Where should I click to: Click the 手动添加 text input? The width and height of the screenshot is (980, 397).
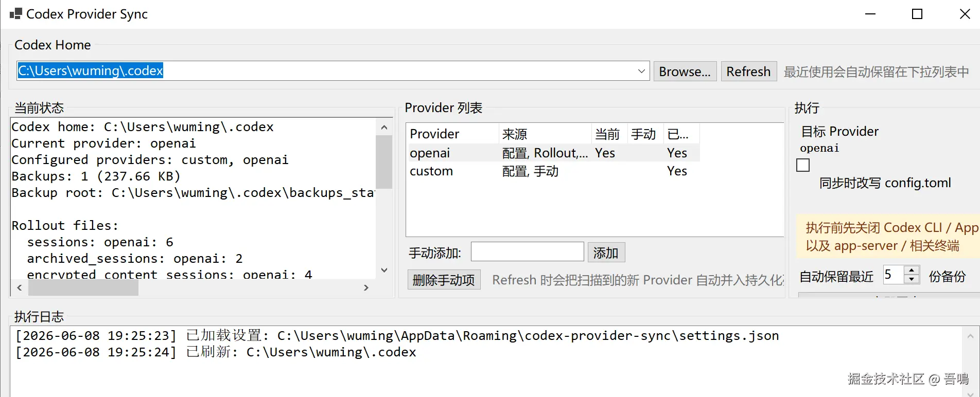tap(527, 252)
